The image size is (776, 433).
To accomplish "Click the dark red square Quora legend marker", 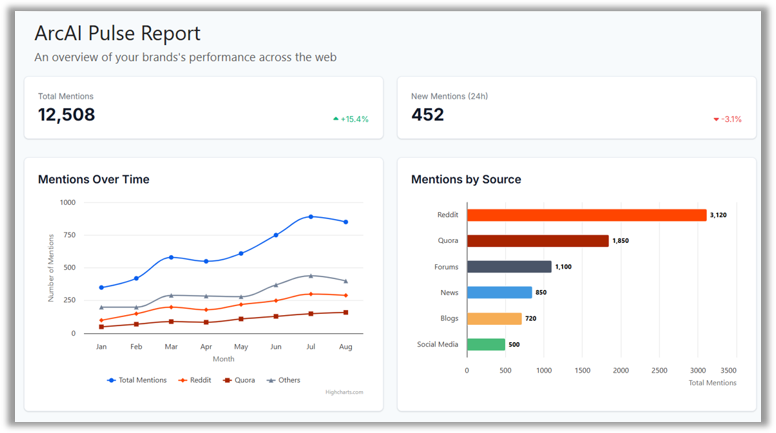I will point(227,380).
